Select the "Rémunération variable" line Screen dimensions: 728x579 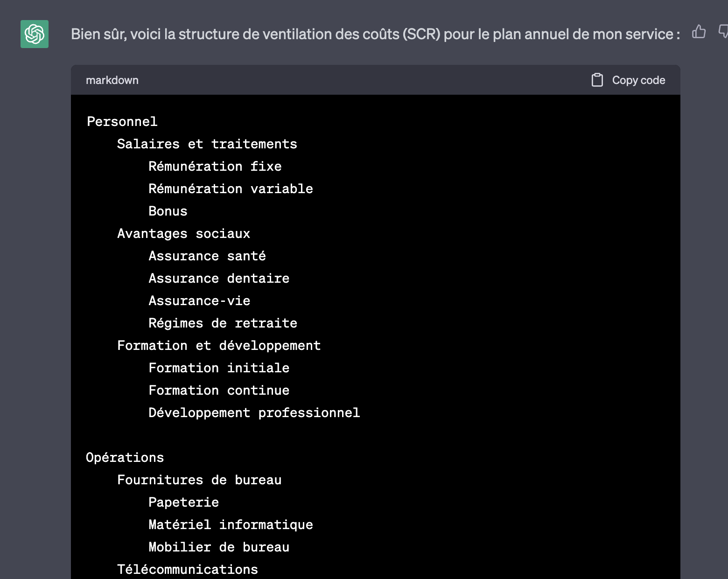231,189
